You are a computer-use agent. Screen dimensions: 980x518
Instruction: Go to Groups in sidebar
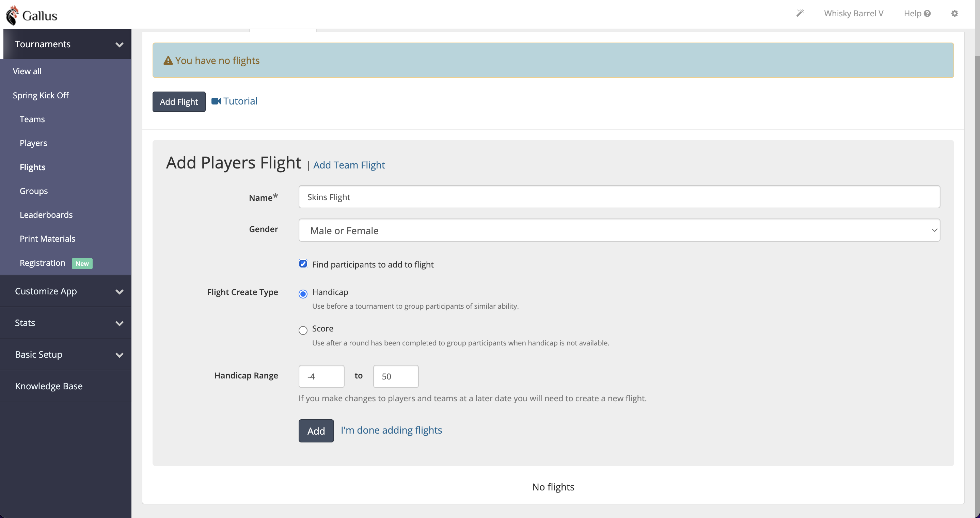coord(34,191)
